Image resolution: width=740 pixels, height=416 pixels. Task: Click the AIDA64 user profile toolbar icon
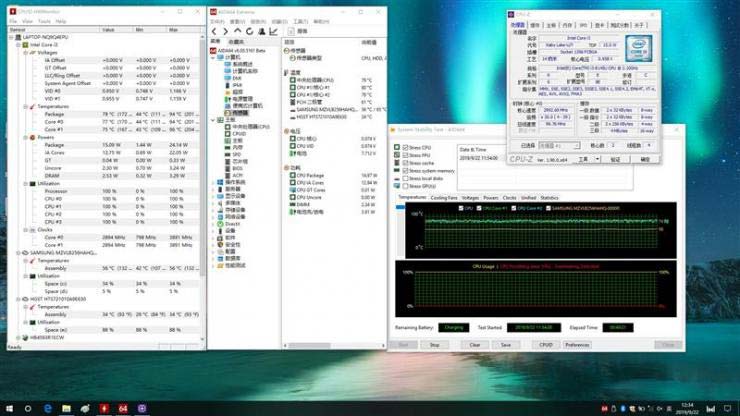(x=261, y=32)
